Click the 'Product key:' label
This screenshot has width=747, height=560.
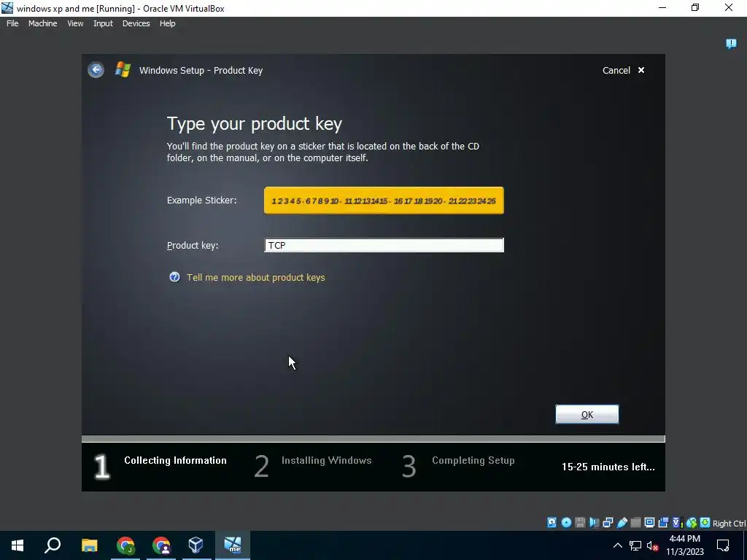(x=193, y=245)
